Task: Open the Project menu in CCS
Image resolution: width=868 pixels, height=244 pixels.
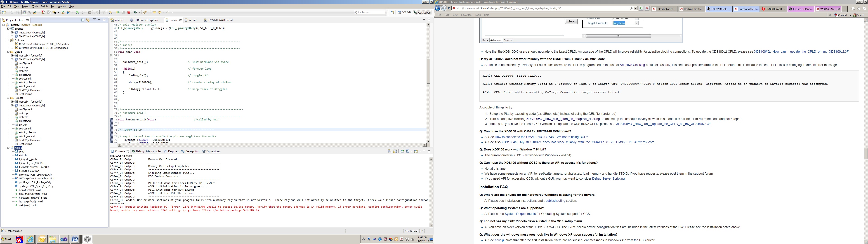Action: coord(26,6)
